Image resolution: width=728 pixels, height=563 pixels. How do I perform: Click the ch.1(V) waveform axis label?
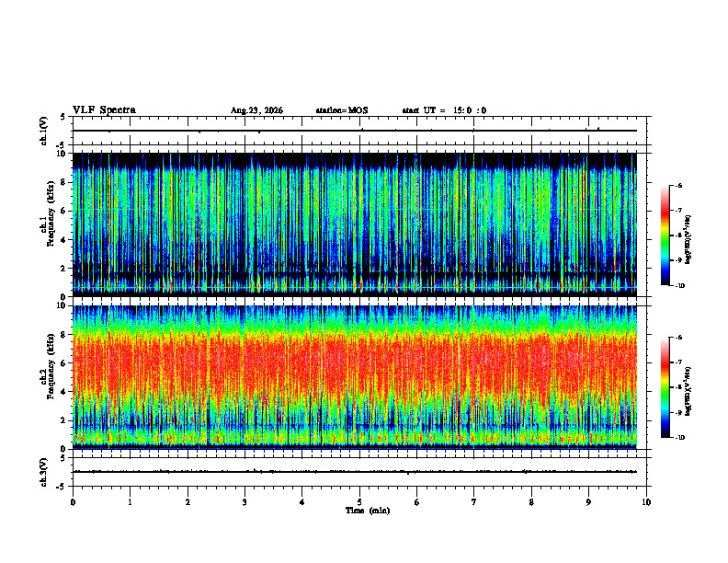(x=44, y=131)
